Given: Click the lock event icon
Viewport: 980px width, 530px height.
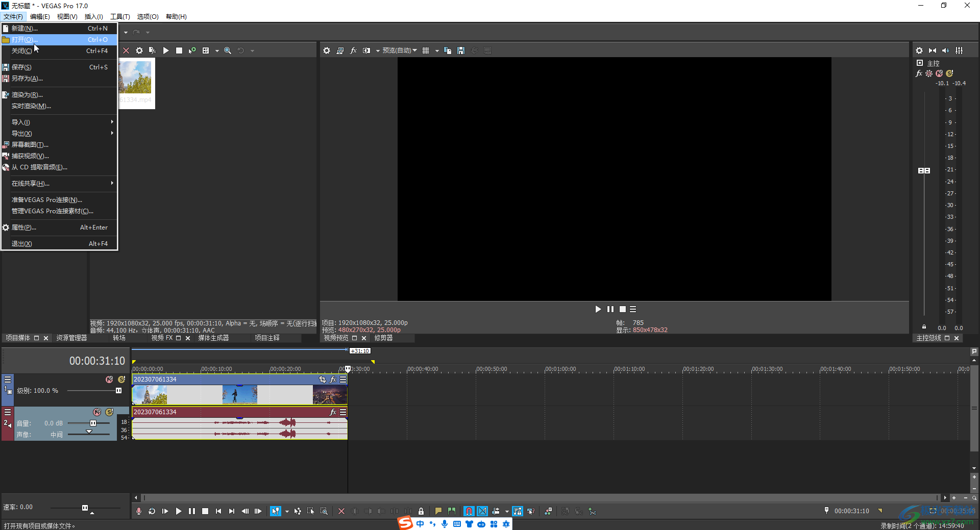Looking at the screenshot, I should pos(421,511).
